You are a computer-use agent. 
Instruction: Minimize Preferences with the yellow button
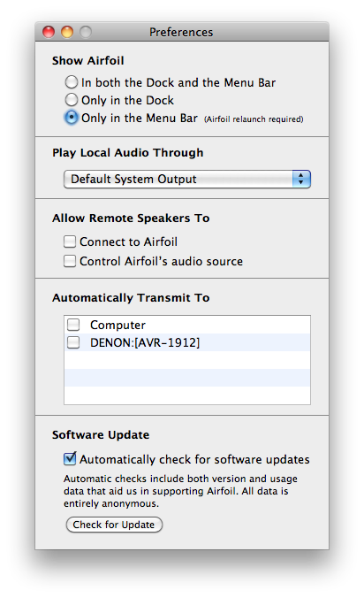67,32
